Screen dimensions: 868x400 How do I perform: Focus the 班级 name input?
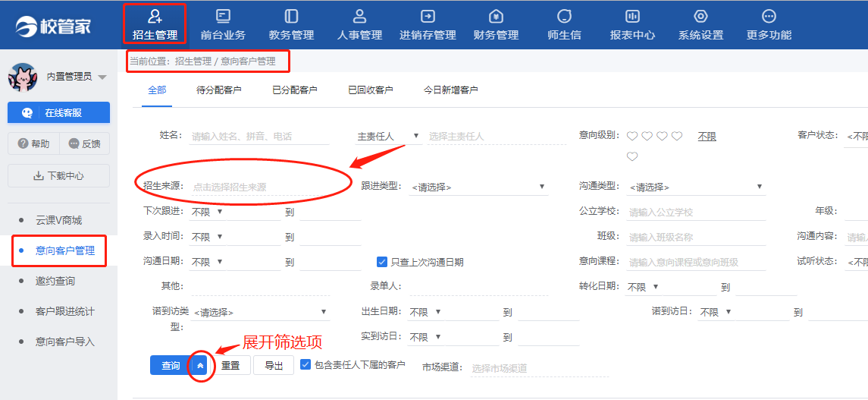point(697,238)
